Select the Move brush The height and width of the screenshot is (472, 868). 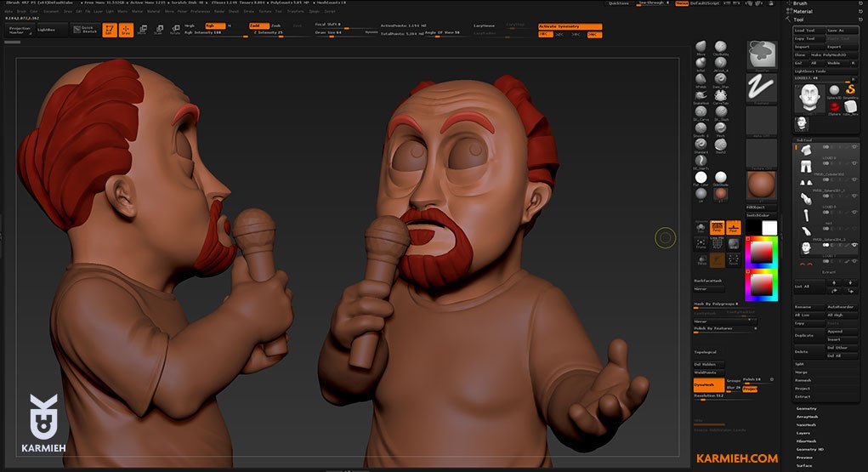click(701, 47)
